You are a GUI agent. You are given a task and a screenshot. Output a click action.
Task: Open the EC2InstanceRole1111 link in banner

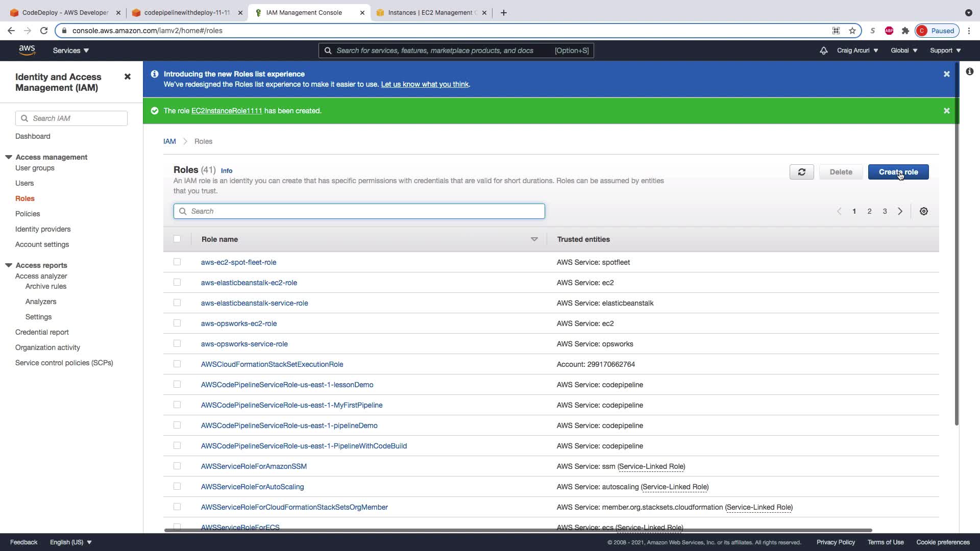(226, 111)
